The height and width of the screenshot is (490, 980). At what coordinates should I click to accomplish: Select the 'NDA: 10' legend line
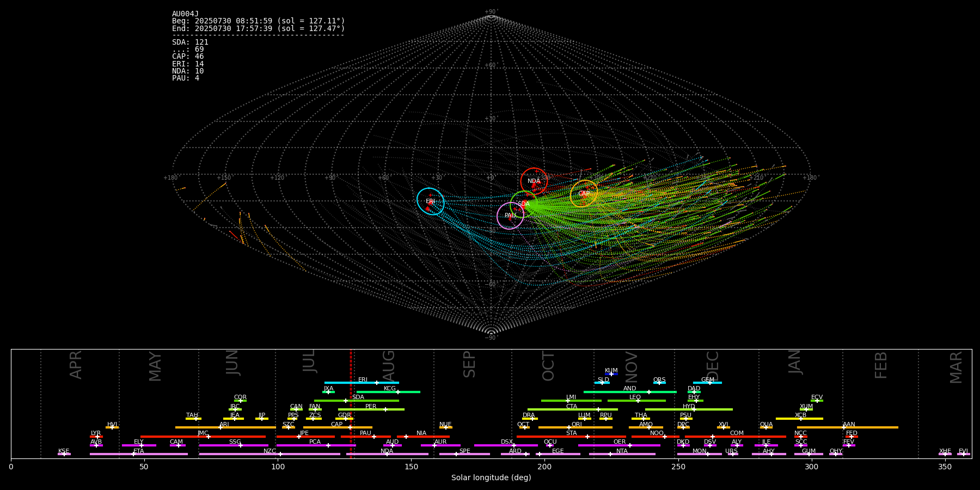coord(188,71)
